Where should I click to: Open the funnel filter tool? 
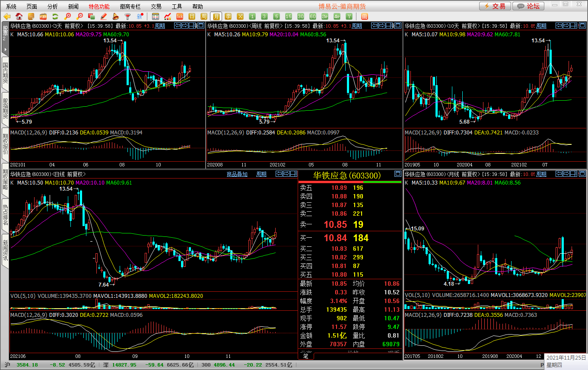tap(127, 16)
